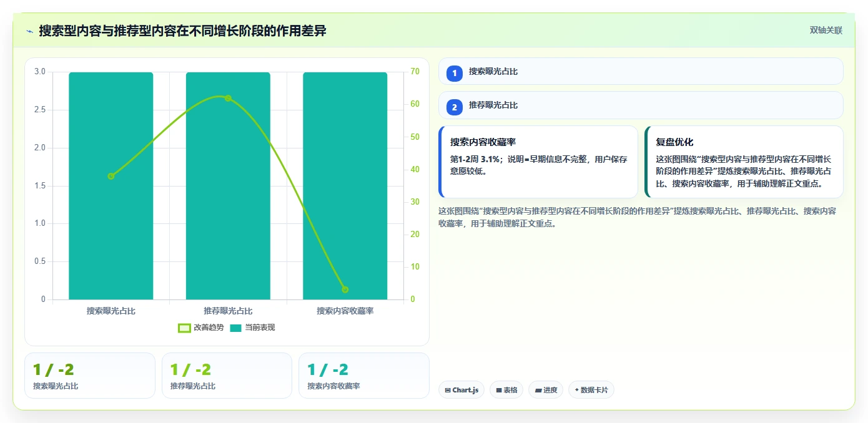The image size is (868, 423).
Task: Click left axis value 1.5
Action: (40, 186)
